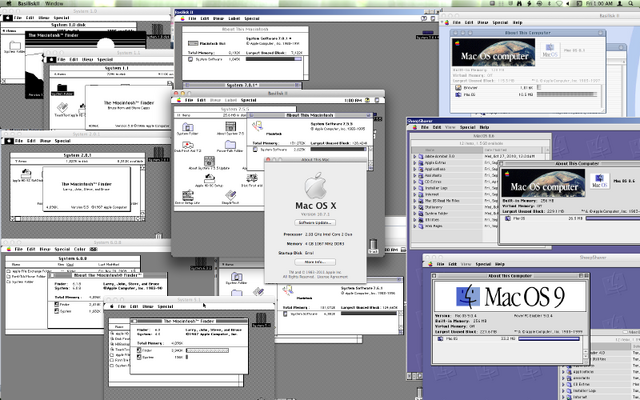Click Mac OS logo icon in 8.6 About window
This screenshot has width=640, height=400.
[599, 181]
